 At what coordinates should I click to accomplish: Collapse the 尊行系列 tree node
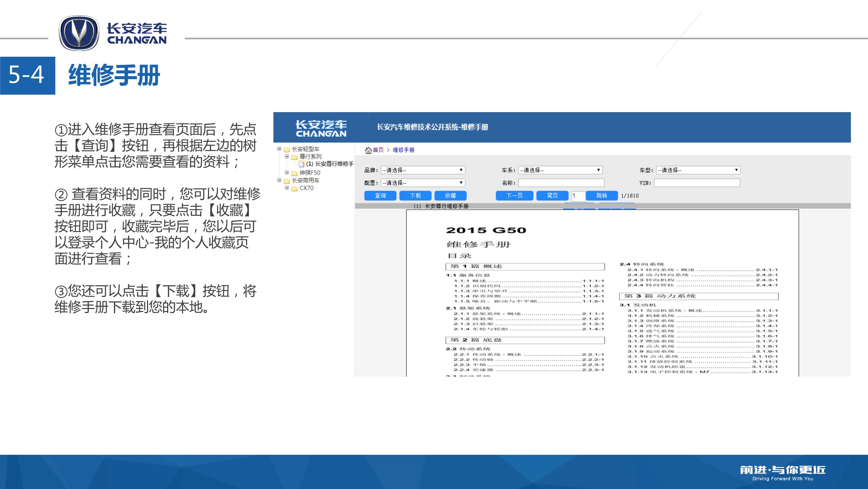pos(287,156)
